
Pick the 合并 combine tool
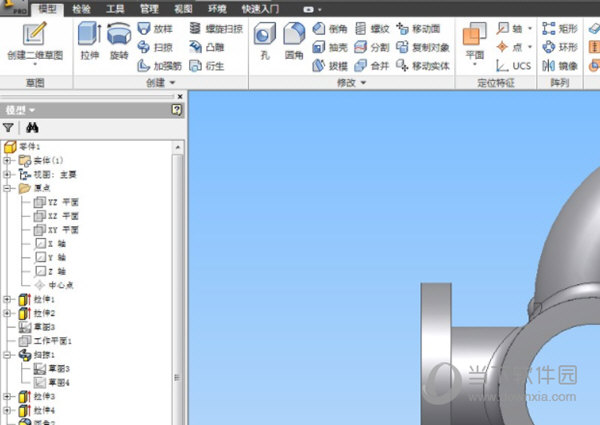(x=372, y=66)
